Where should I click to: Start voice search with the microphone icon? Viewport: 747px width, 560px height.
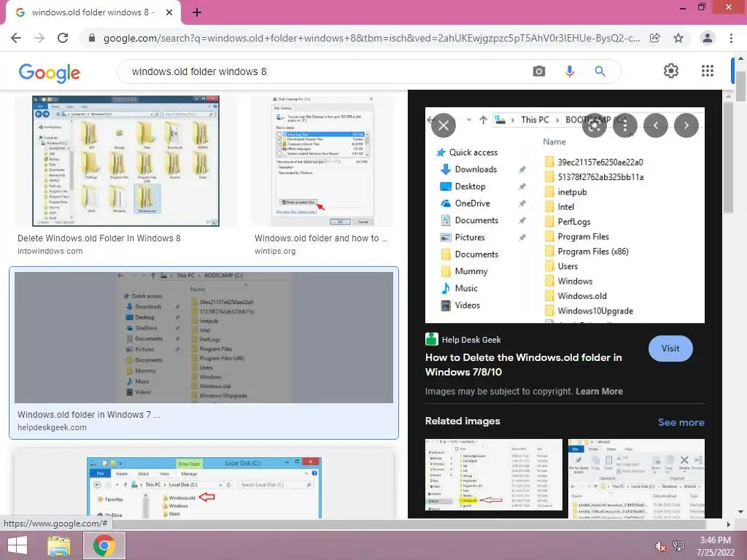tap(569, 71)
